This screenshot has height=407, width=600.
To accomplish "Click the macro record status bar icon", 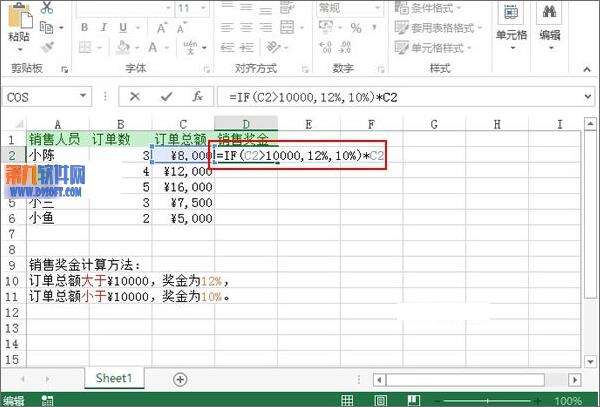I will [x=47, y=400].
